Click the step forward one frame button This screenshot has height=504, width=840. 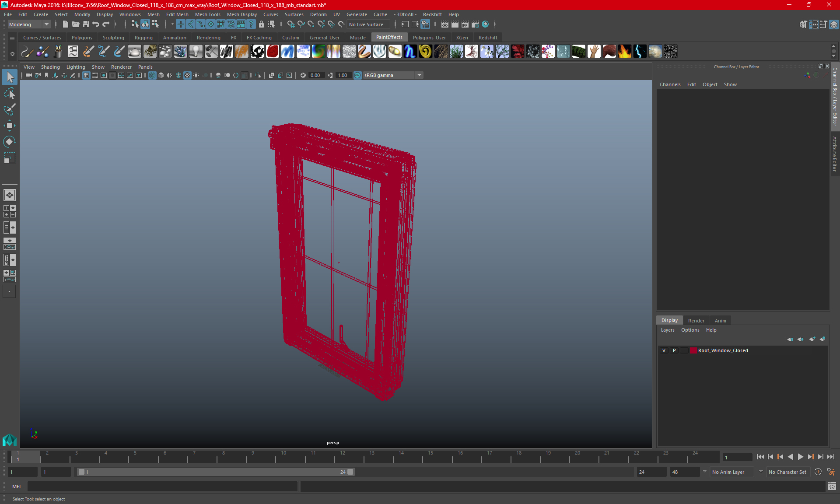(x=820, y=457)
